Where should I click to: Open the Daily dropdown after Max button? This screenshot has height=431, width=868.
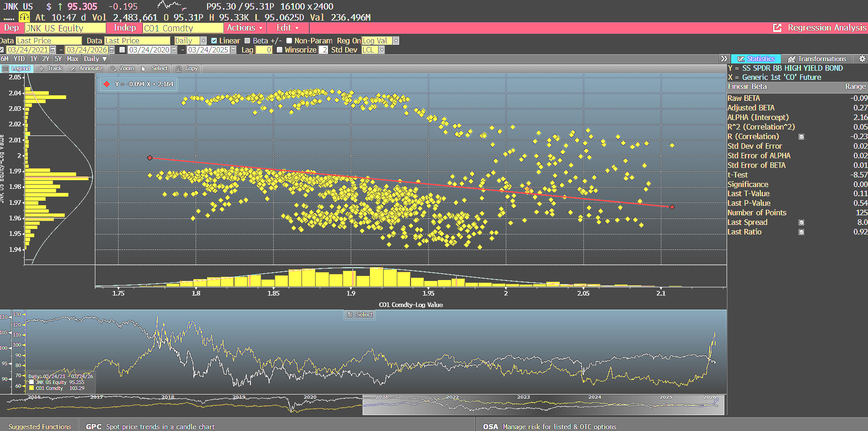(x=95, y=59)
